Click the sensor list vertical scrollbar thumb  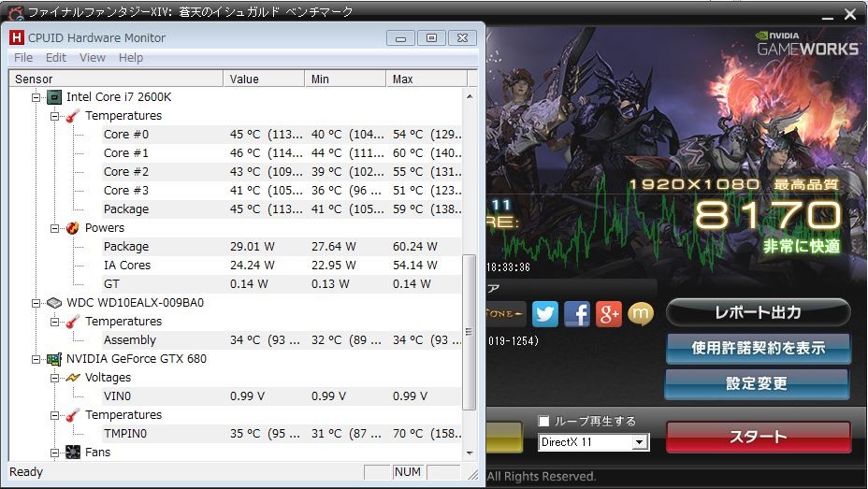click(x=470, y=332)
